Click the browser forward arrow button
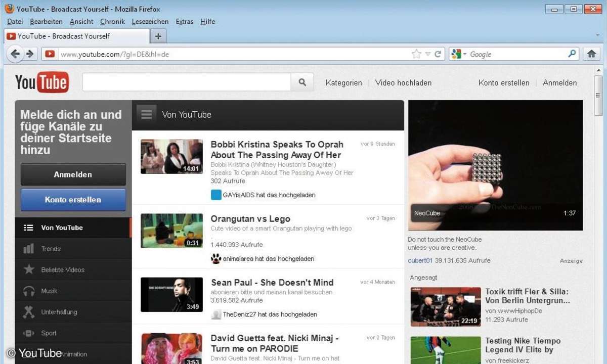The image size is (607, 364). point(30,54)
